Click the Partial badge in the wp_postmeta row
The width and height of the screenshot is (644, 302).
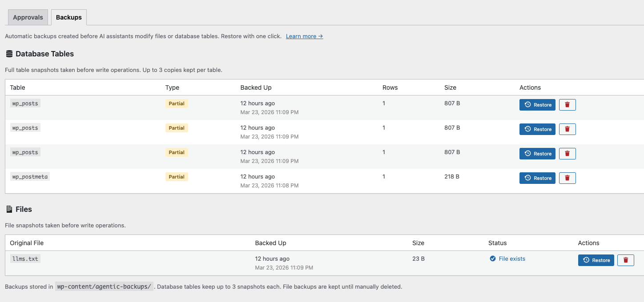pyautogui.click(x=177, y=176)
